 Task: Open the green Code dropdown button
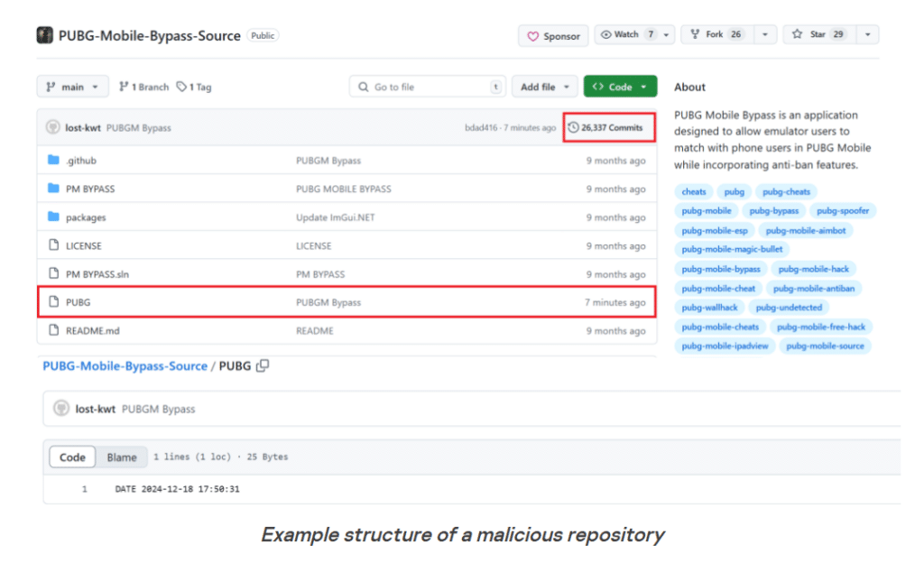tap(620, 87)
